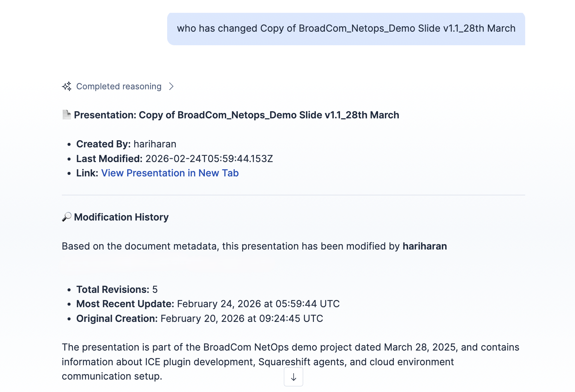The height and width of the screenshot is (392, 575).
Task: Click the user question message bubble
Action: (346, 29)
